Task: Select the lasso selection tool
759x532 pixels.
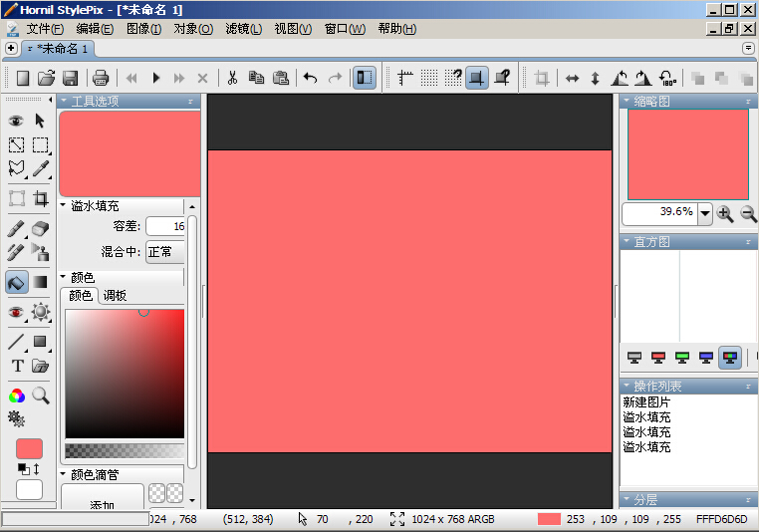Action: point(17,168)
